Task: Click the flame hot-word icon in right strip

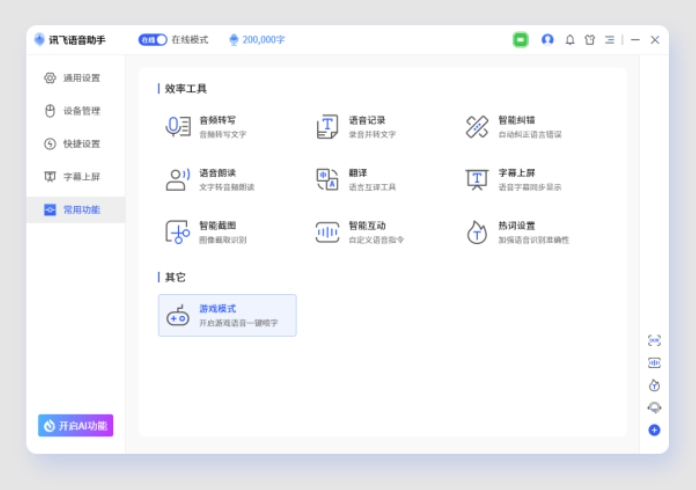Action: 654,385
